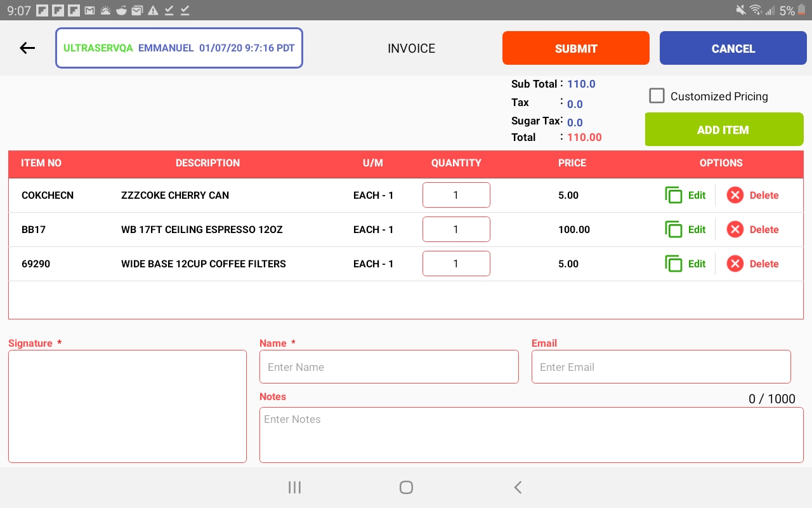Click into the Notes text area

tap(532, 435)
